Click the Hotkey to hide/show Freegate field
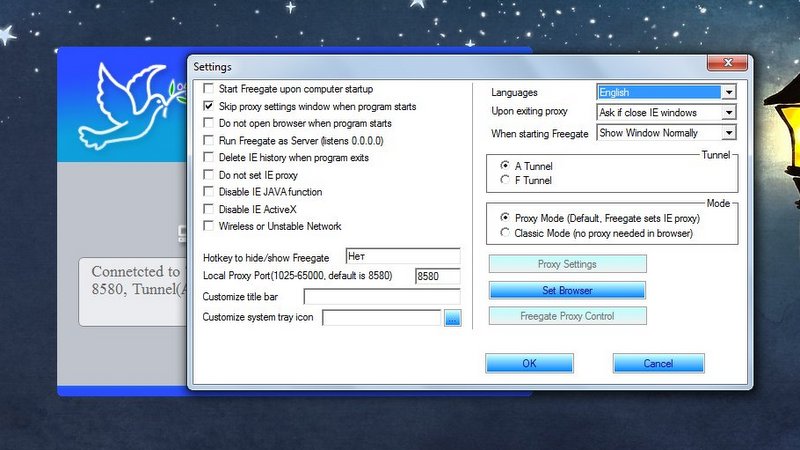This screenshot has width=800, height=450. (x=403, y=256)
